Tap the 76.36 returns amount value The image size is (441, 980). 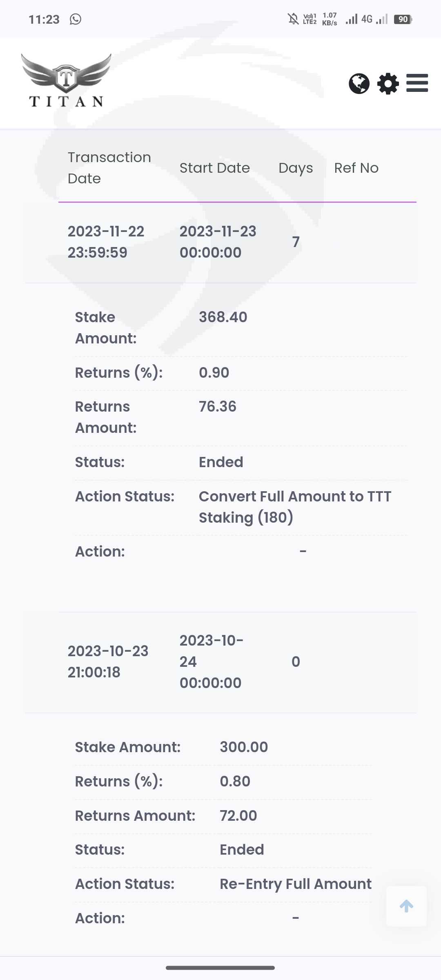click(x=218, y=407)
